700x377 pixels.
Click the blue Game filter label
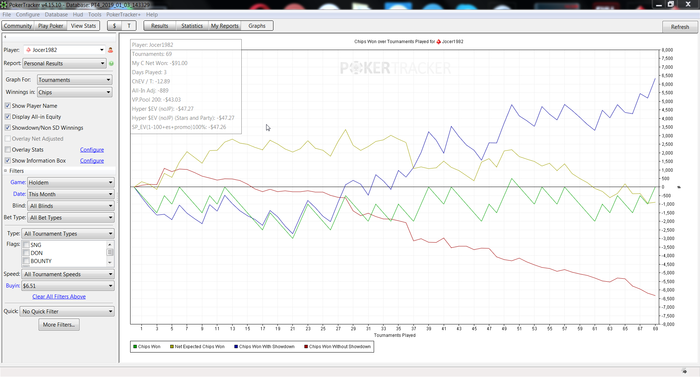click(x=18, y=182)
